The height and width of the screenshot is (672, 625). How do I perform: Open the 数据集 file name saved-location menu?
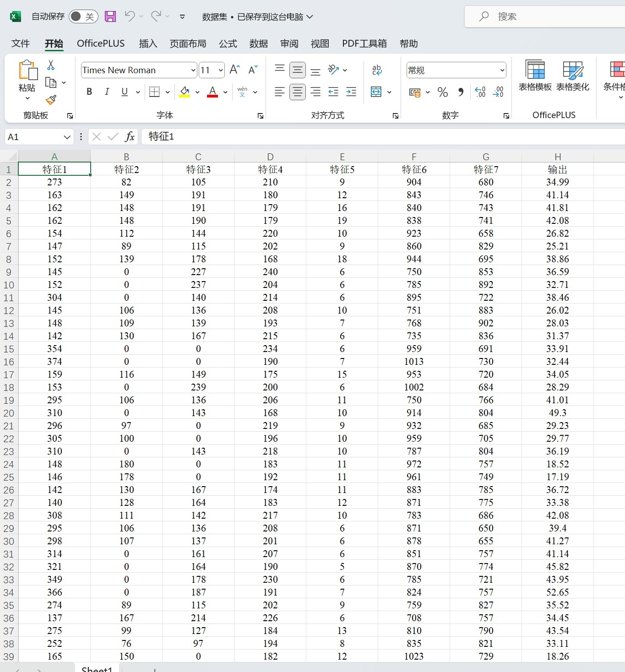(257, 17)
